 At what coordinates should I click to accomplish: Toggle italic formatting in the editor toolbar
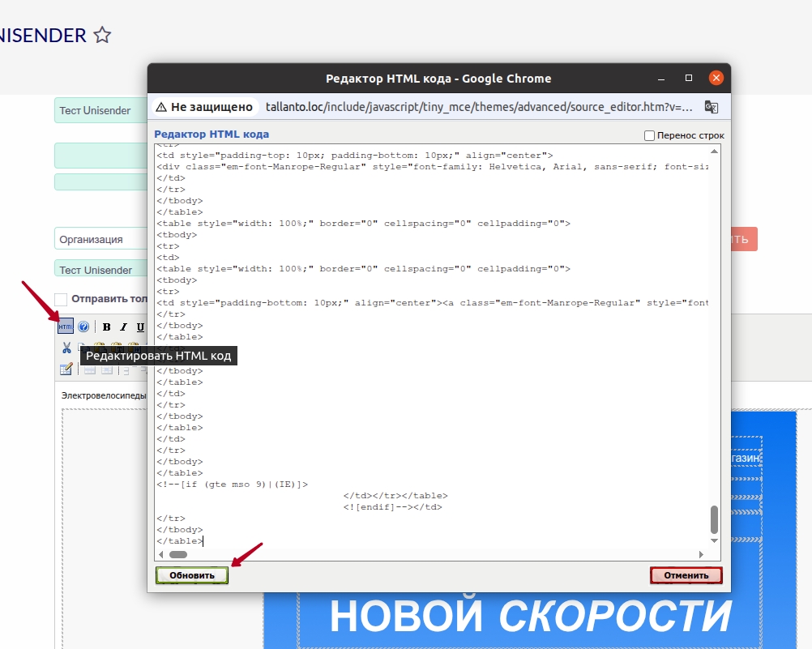(123, 327)
